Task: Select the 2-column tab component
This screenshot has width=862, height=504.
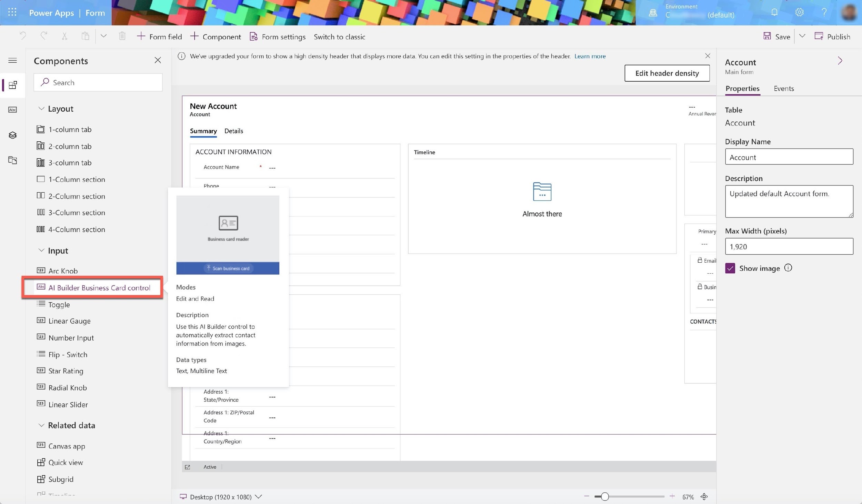Action: coord(64,146)
